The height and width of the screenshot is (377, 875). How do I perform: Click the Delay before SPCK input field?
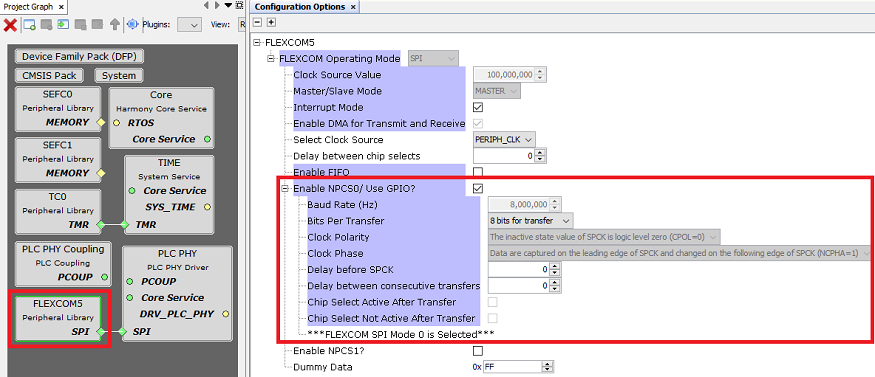(x=519, y=269)
